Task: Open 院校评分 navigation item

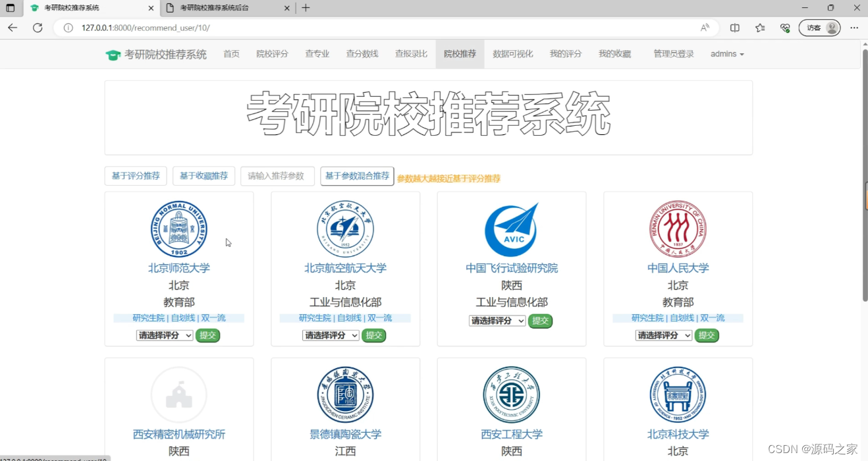Action: [272, 54]
